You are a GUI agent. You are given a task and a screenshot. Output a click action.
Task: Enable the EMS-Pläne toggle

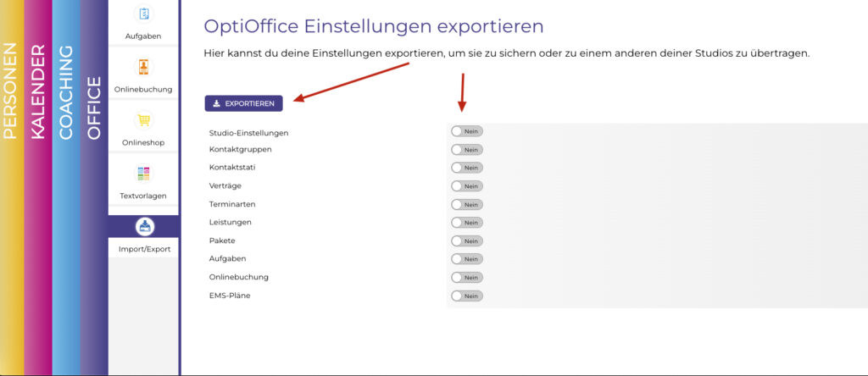[x=467, y=296]
